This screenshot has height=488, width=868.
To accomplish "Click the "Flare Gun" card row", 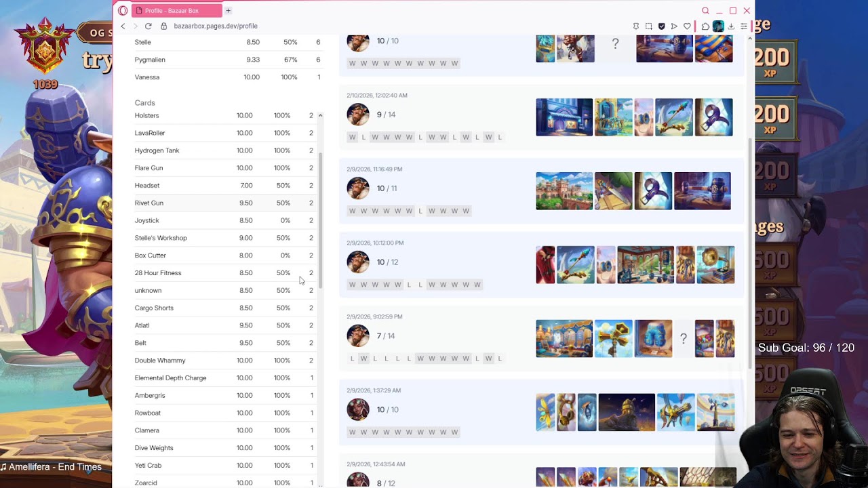I will [x=224, y=168].
